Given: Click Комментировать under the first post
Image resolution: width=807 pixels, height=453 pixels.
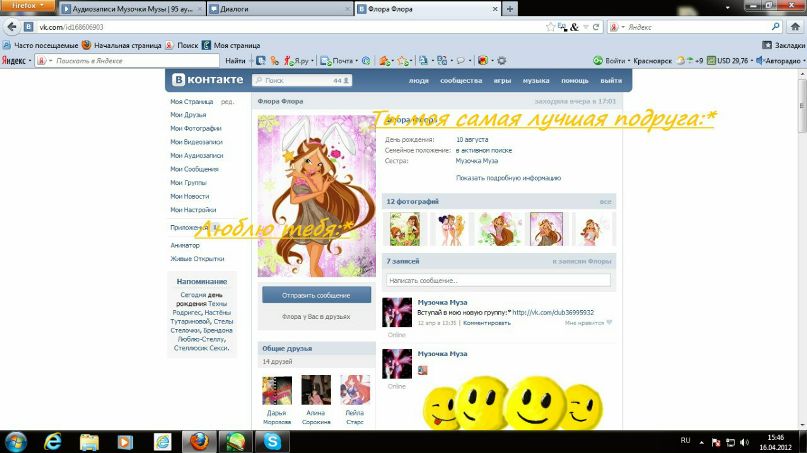Looking at the screenshot, I should [x=487, y=323].
